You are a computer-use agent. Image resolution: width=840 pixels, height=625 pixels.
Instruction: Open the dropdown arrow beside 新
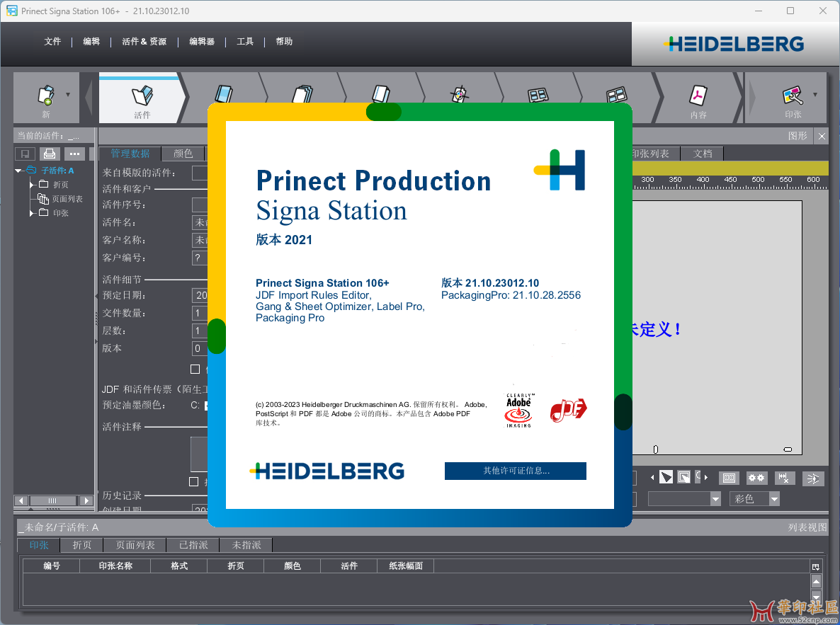[x=68, y=95]
